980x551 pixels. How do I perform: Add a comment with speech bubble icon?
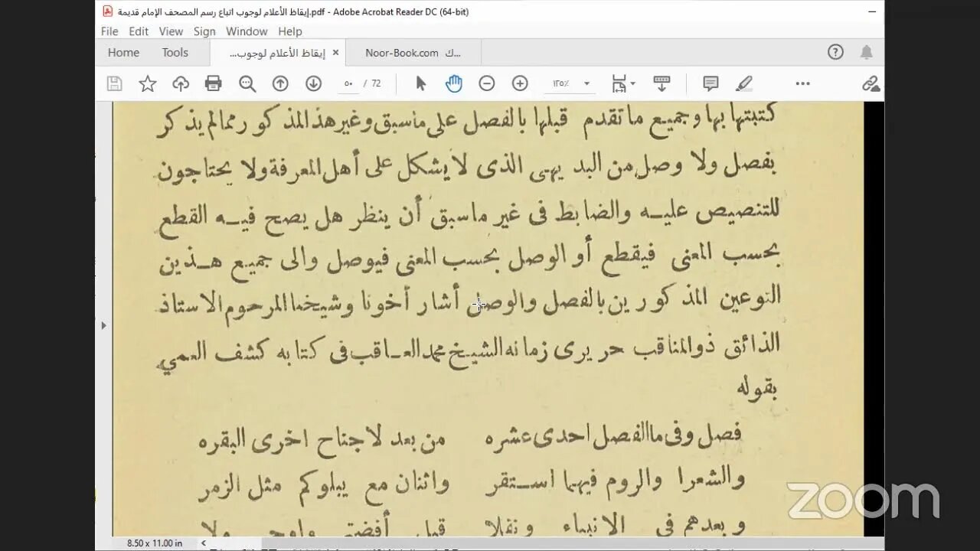pyautogui.click(x=710, y=83)
